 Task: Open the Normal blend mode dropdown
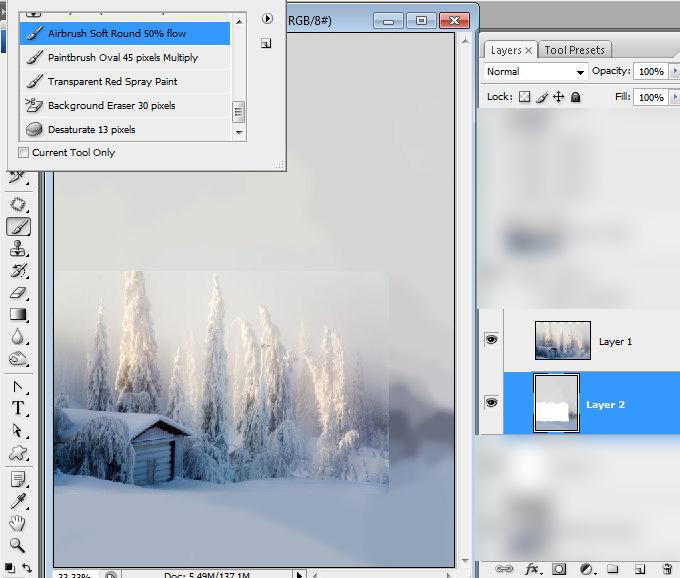535,72
